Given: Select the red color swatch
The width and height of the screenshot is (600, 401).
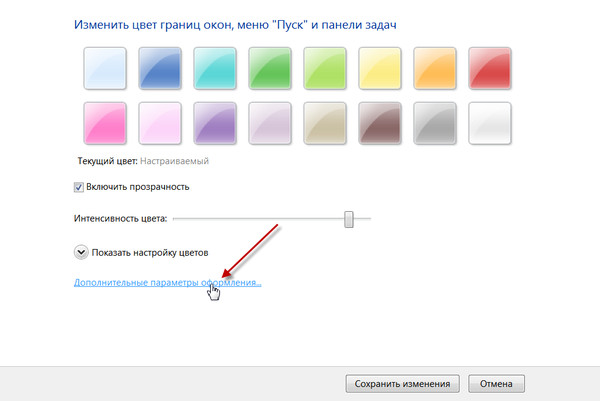Looking at the screenshot, I should click(x=490, y=68).
